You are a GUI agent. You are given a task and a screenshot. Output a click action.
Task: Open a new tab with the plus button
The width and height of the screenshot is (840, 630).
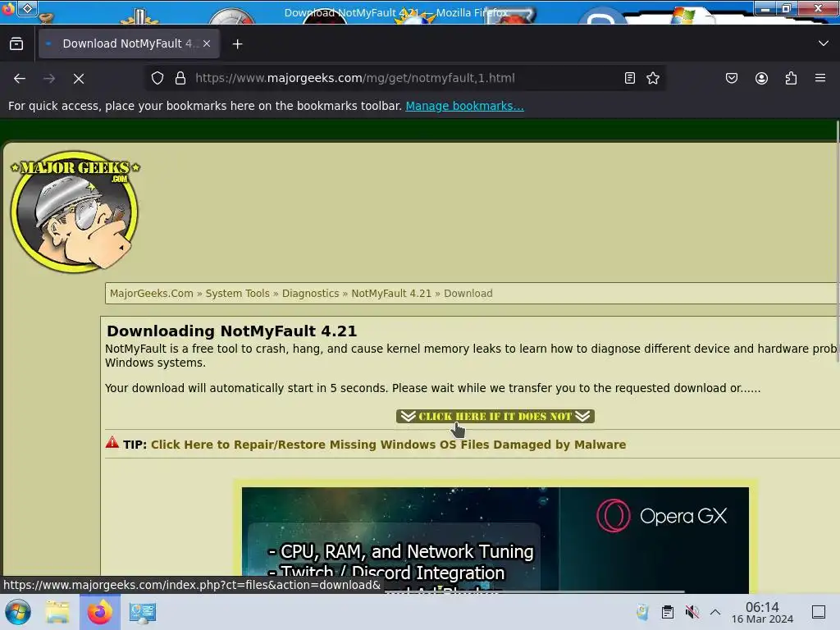(x=237, y=44)
